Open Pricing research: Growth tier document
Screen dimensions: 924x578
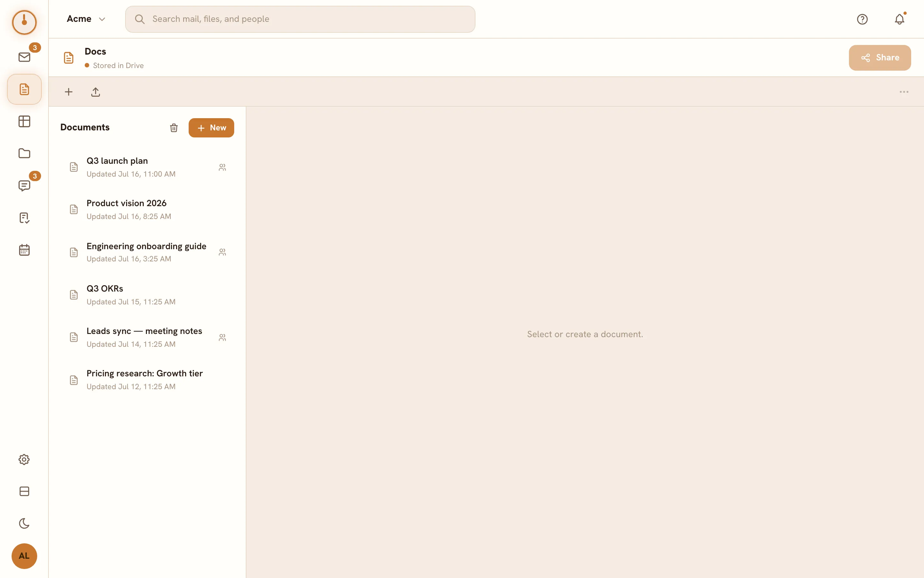[x=147, y=380]
